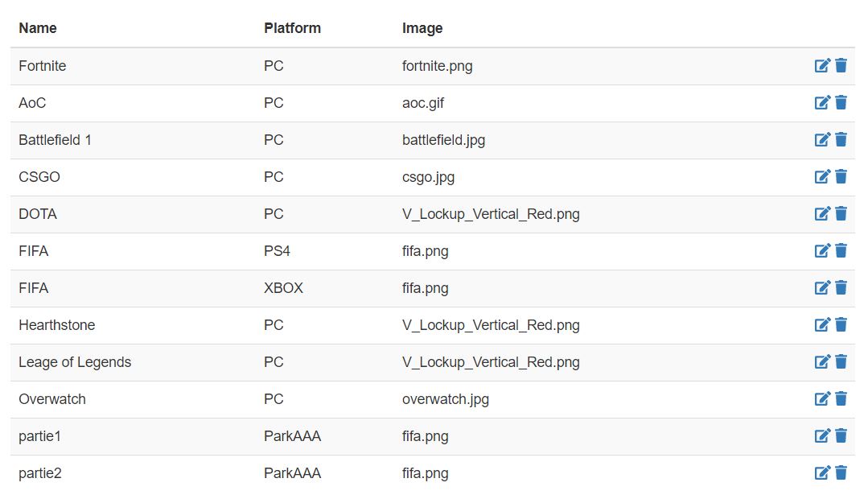Click the Platform column header
Viewport: 868px width, 499px height.
292,28
